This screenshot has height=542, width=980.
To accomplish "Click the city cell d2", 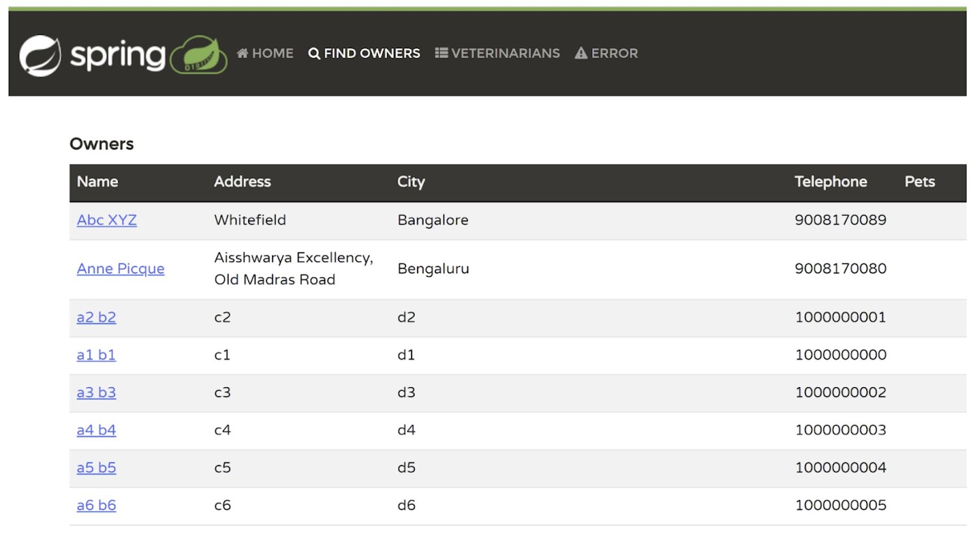I will click(x=406, y=317).
